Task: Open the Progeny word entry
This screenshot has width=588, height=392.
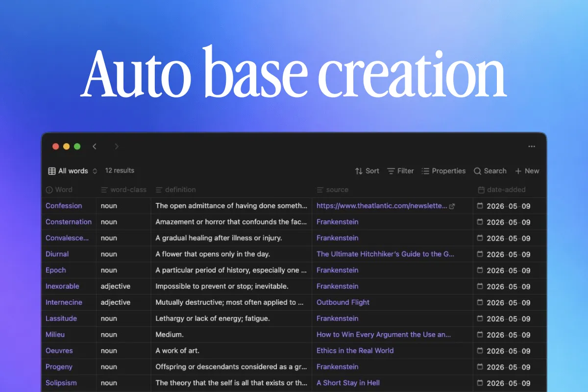Action: pyautogui.click(x=59, y=367)
